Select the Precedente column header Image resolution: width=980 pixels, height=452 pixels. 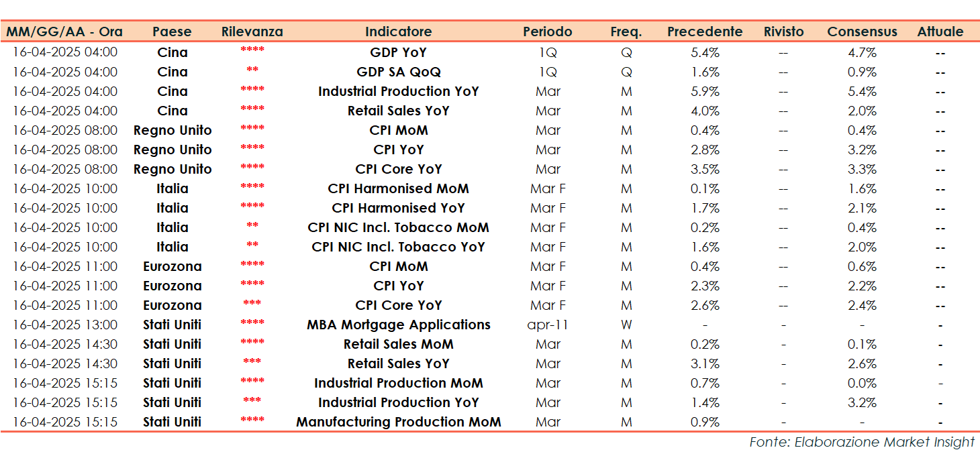click(x=705, y=32)
